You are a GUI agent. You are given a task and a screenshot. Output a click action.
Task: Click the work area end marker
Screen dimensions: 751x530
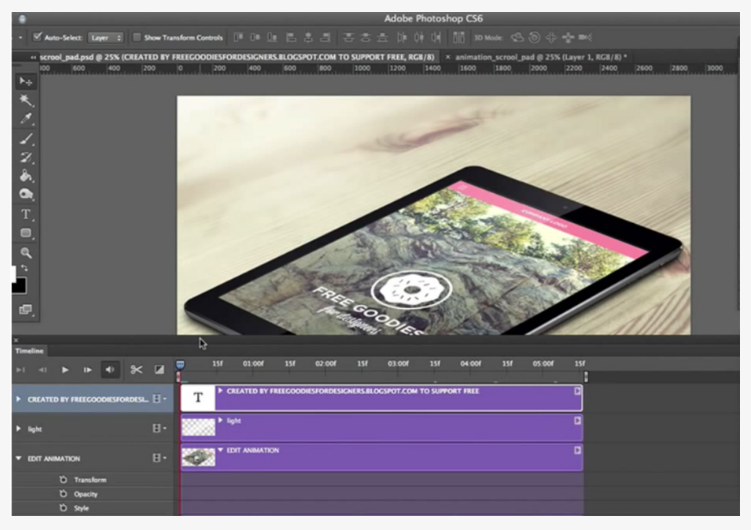[586, 376]
